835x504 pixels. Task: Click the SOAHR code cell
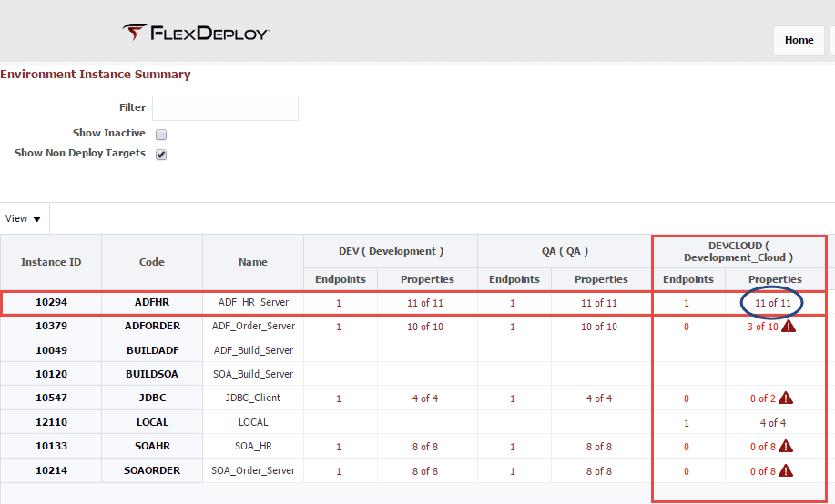[x=152, y=446]
